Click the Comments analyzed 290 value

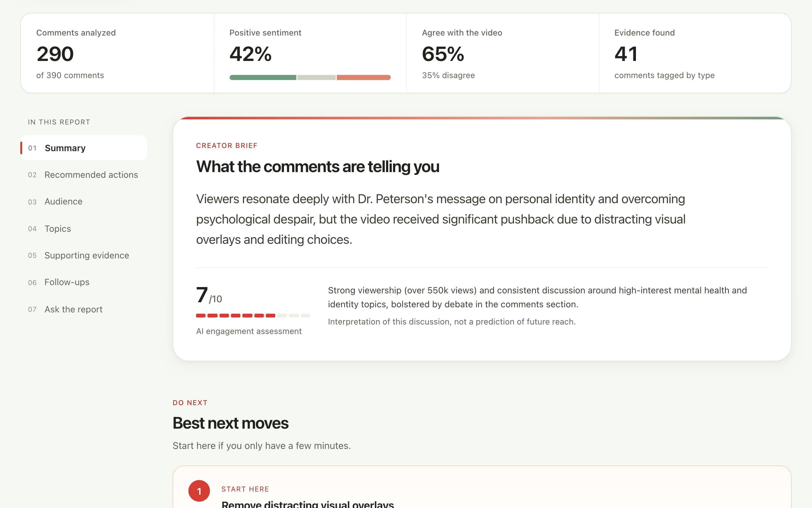pyautogui.click(x=55, y=54)
